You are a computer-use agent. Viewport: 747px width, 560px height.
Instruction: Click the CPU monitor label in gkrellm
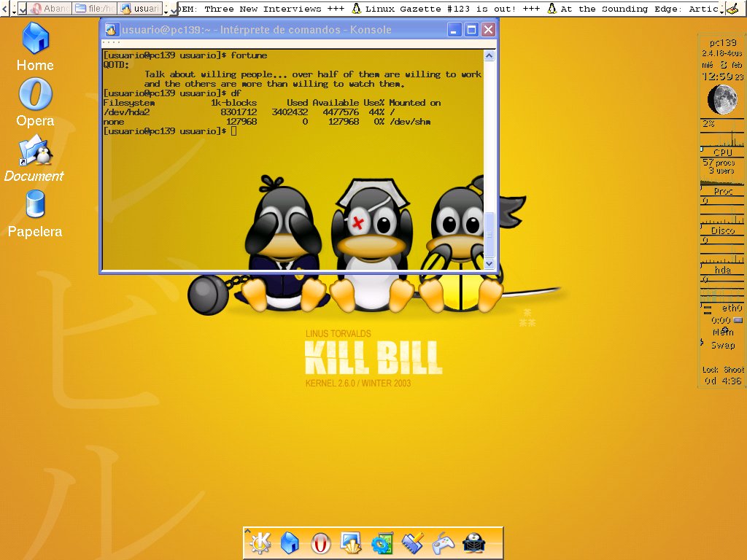(722, 152)
